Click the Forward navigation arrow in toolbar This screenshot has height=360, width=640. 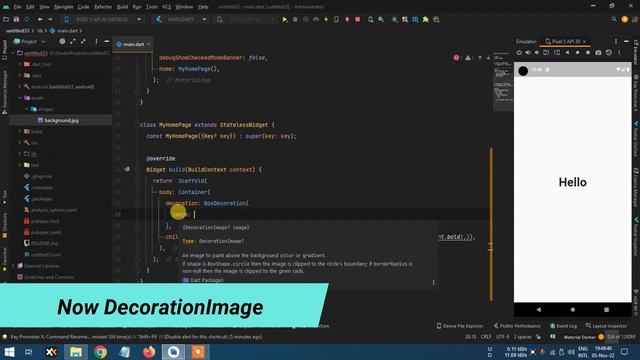click(50, 19)
